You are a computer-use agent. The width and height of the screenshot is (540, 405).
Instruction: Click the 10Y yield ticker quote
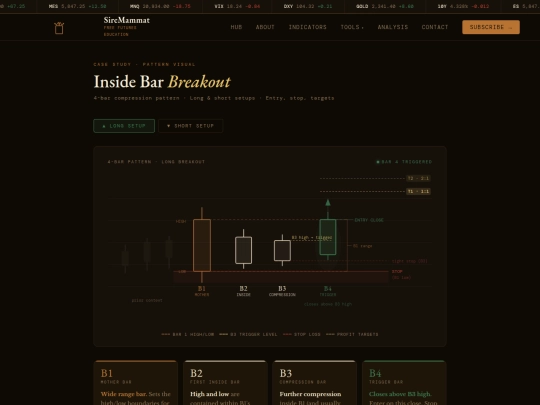pos(463,6)
